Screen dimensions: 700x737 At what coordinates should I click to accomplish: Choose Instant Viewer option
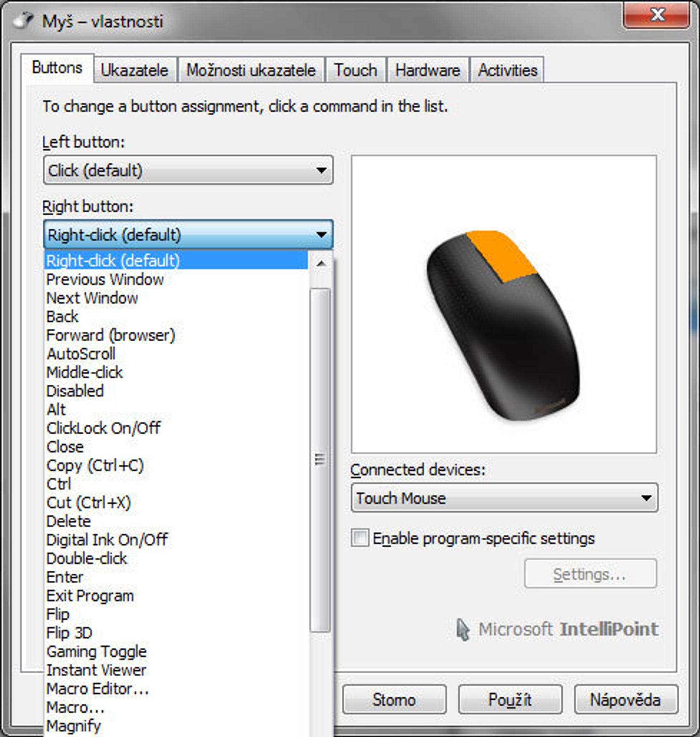coord(176,670)
